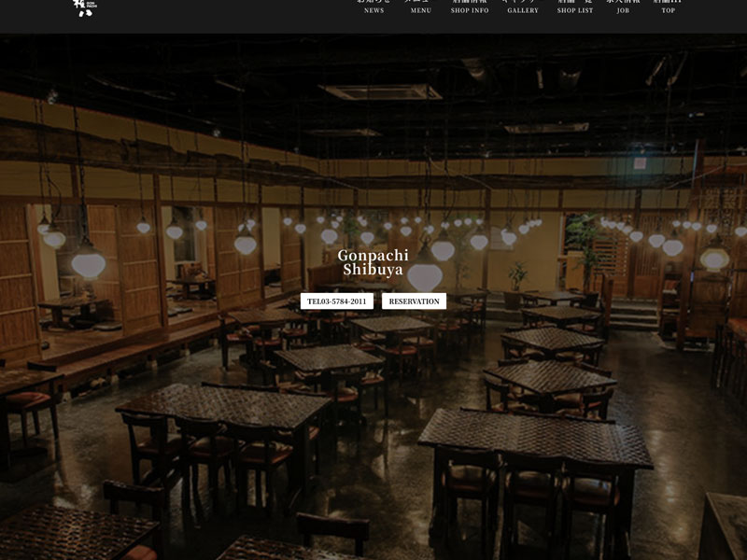
Task: Open the MENU navigation item
Action: point(421,7)
